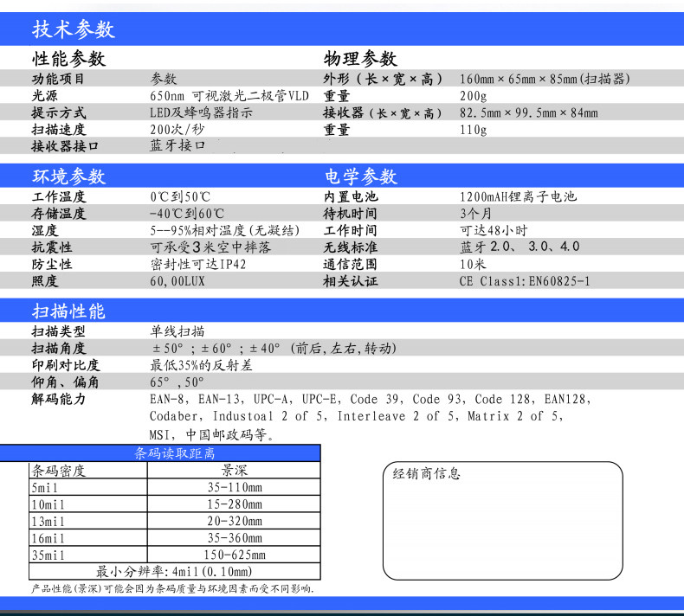
Task: Select the 产品性能(景深) footnote
Action: tap(173, 588)
